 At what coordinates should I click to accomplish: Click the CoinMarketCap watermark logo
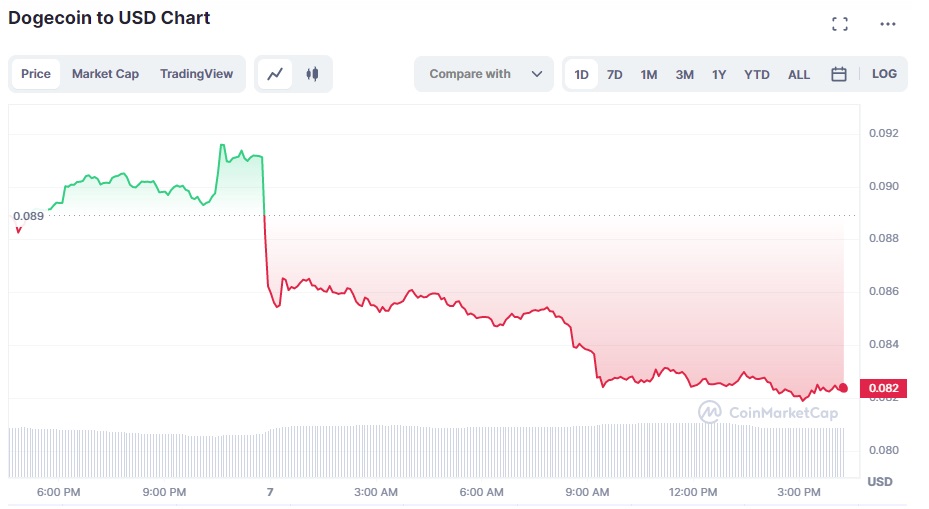(x=768, y=412)
